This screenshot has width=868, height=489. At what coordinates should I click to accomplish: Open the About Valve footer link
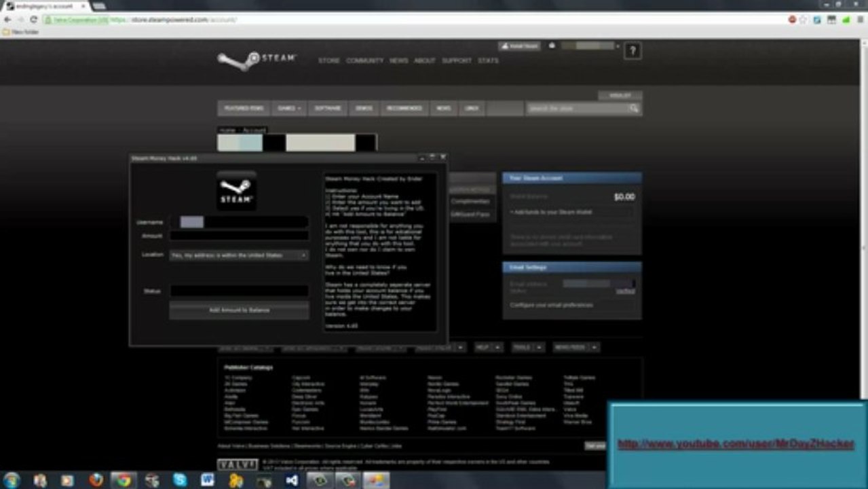click(x=231, y=446)
